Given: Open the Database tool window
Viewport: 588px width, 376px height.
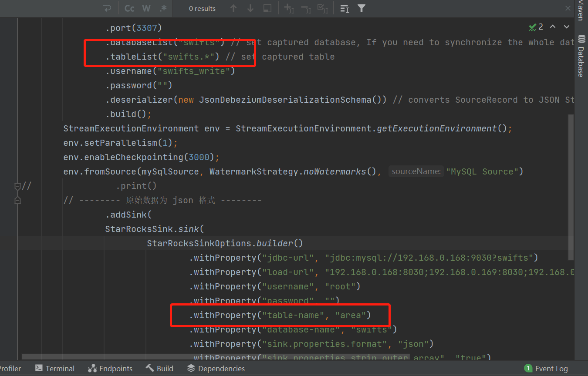Looking at the screenshot, I should 581,56.
